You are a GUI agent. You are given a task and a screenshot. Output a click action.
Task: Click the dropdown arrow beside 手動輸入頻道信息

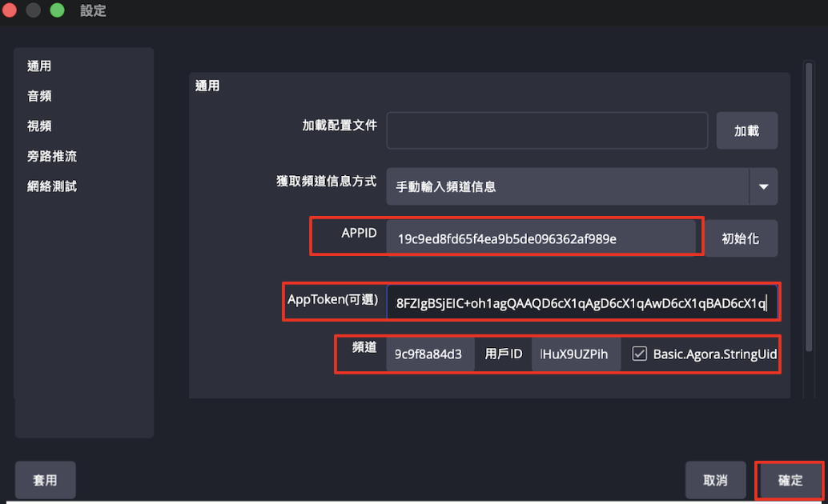click(764, 186)
